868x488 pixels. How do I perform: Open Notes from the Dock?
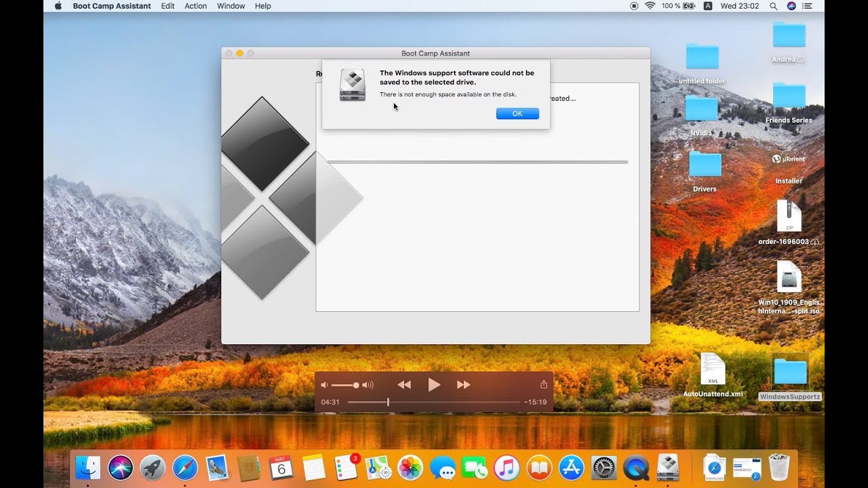314,468
